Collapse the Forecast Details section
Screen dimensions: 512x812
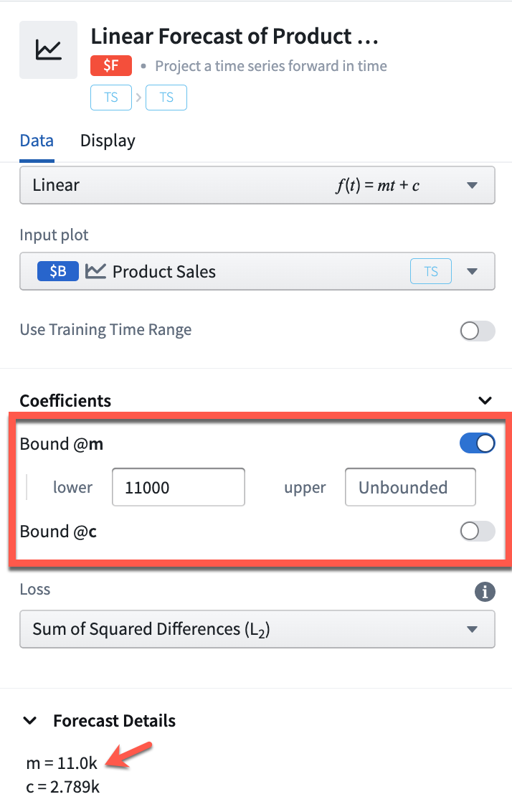click(31, 720)
